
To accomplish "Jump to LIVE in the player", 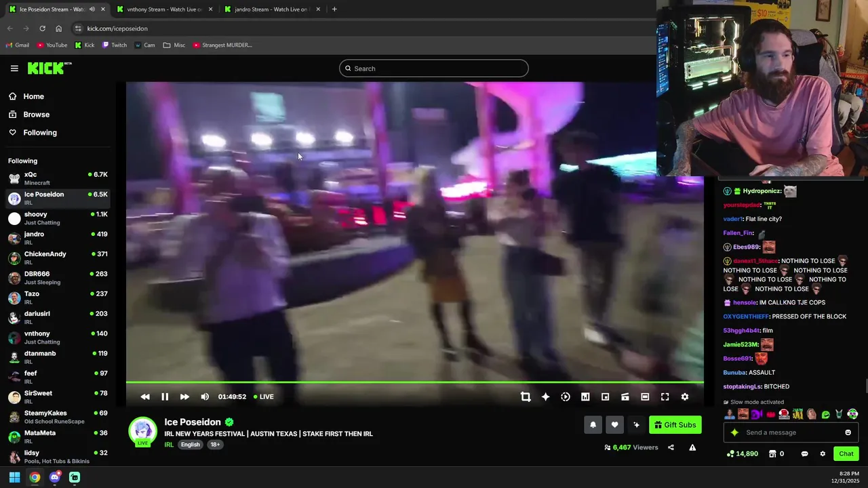I will (264, 396).
